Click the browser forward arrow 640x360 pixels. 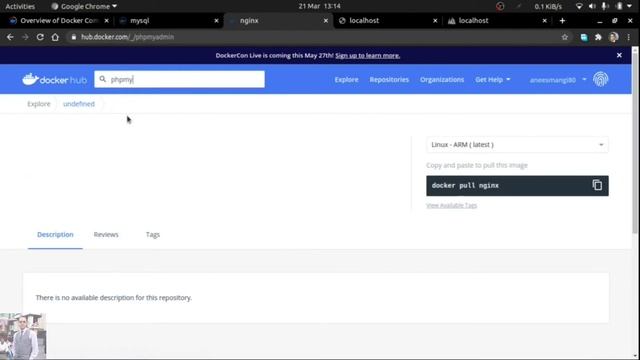25,37
